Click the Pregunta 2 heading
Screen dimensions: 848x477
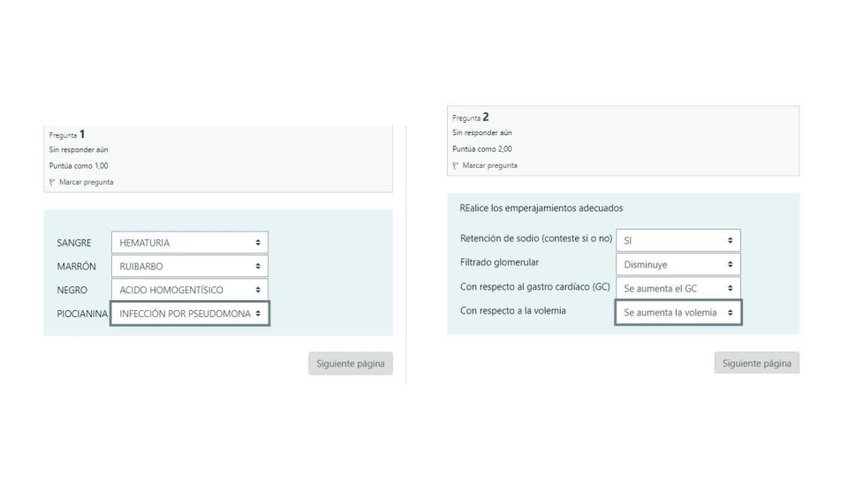tap(470, 117)
